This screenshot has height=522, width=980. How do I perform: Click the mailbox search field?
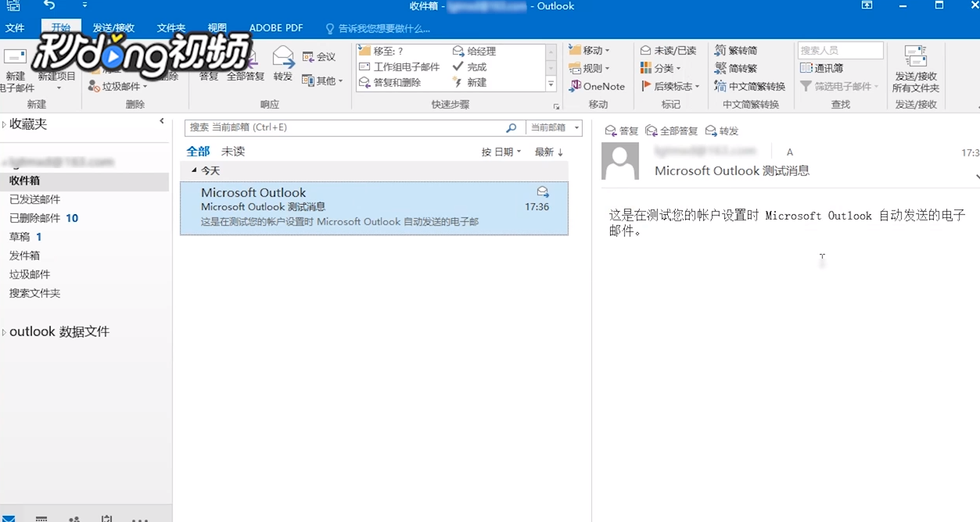pyautogui.click(x=344, y=127)
